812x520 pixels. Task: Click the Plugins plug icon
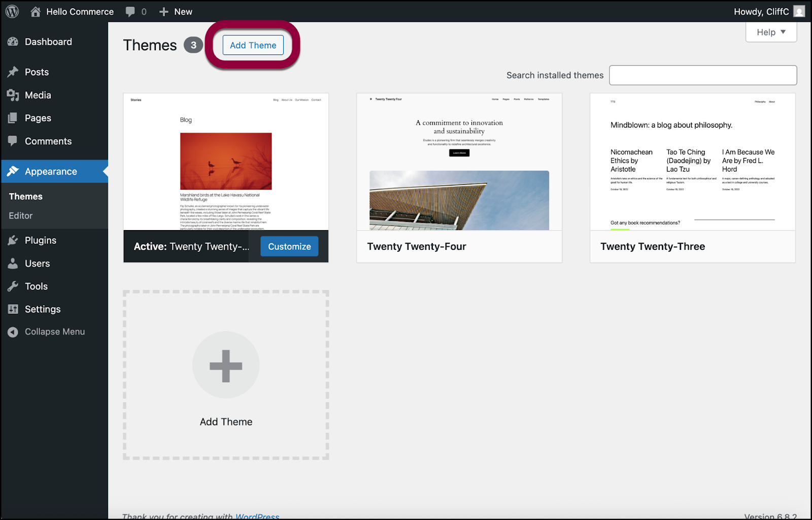tap(13, 240)
